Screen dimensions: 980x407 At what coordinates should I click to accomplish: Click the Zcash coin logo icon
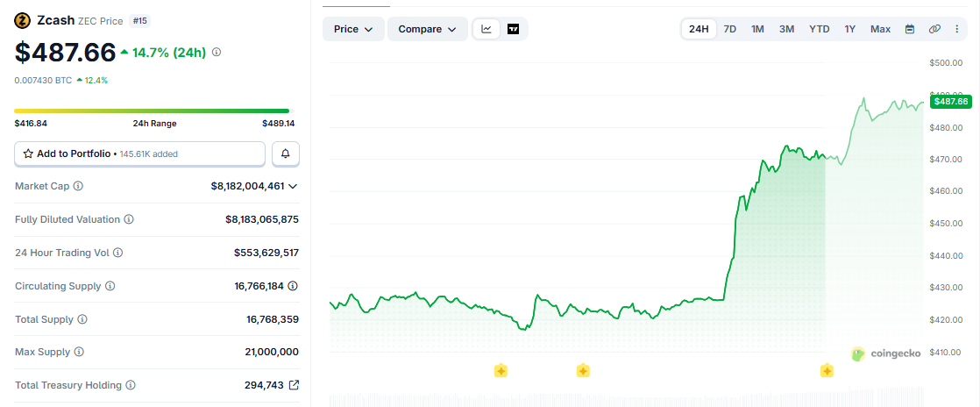pyautogui.click(x=23, y=21)
